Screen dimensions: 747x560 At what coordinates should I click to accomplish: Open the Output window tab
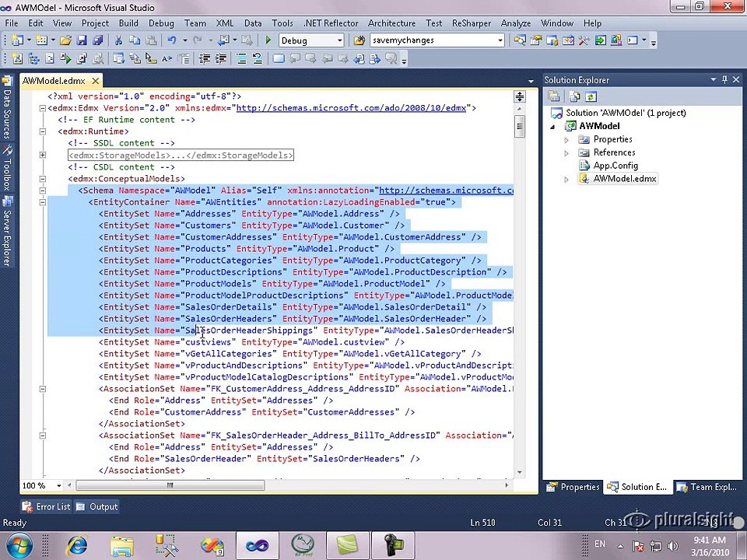point(97,506)
